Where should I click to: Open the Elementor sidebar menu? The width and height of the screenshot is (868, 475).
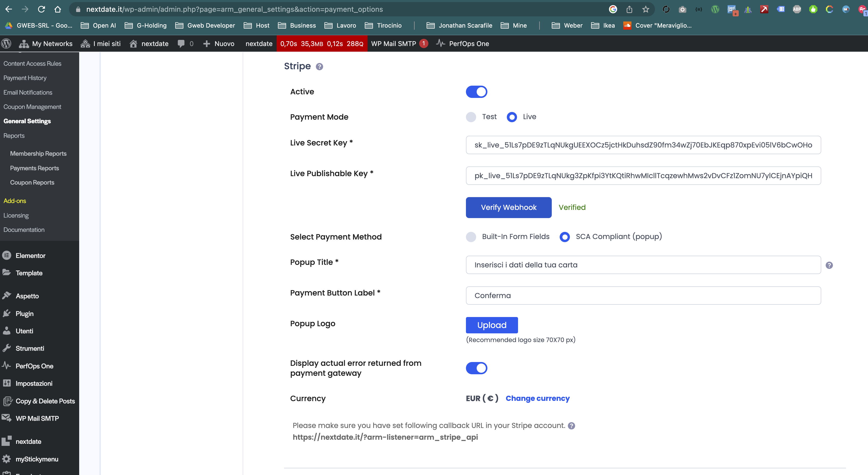pos(30,256)
